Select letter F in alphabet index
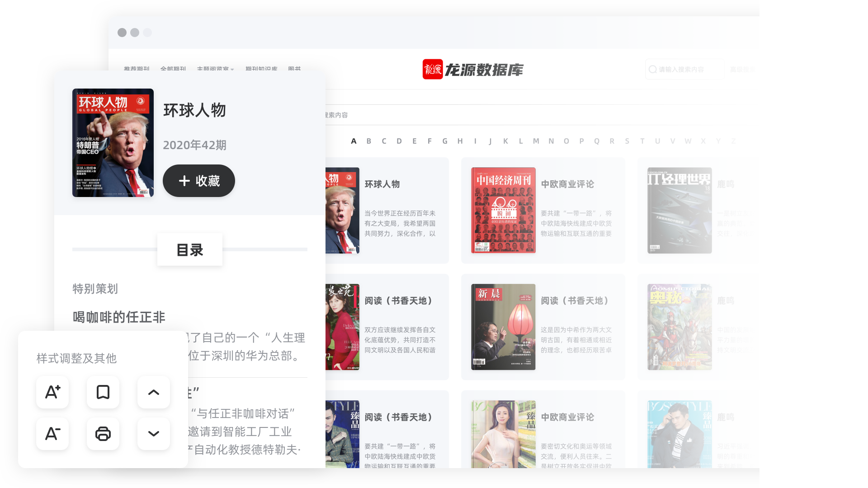 point(429,141)
